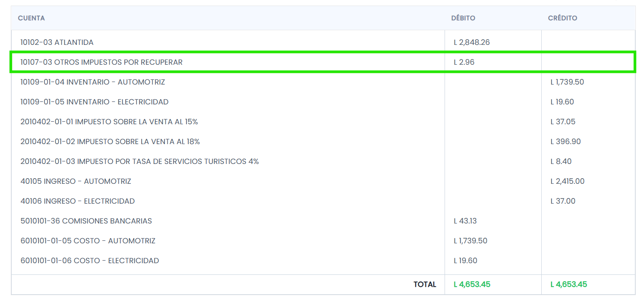This screenshot has height=299, width=644.
Task: Select account 10109-01-04 INVENTARIO - AUTOMOTRIZ
Action: coord(93,82)
